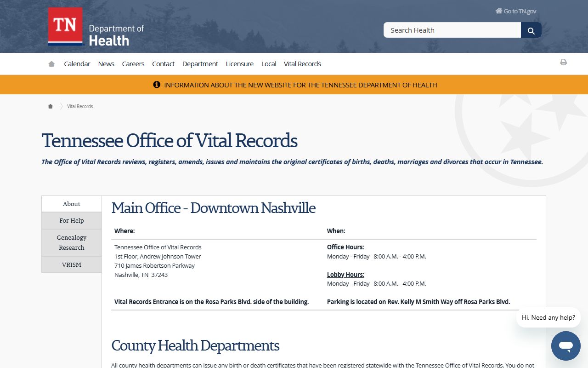Click the home icon in navigation bar

pos(51,64)
